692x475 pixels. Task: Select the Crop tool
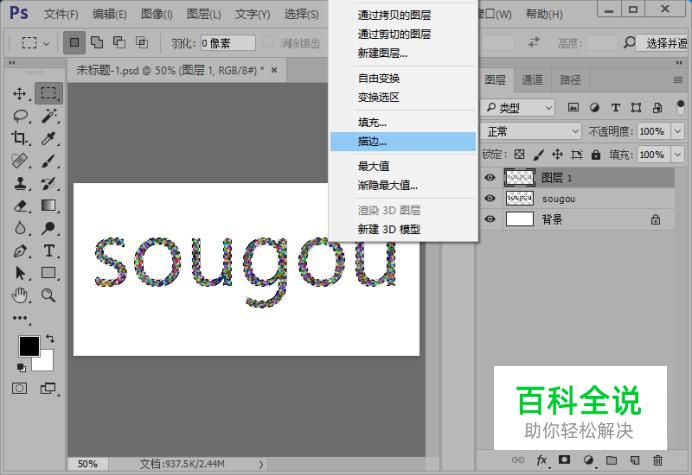[x=19, y=138]
